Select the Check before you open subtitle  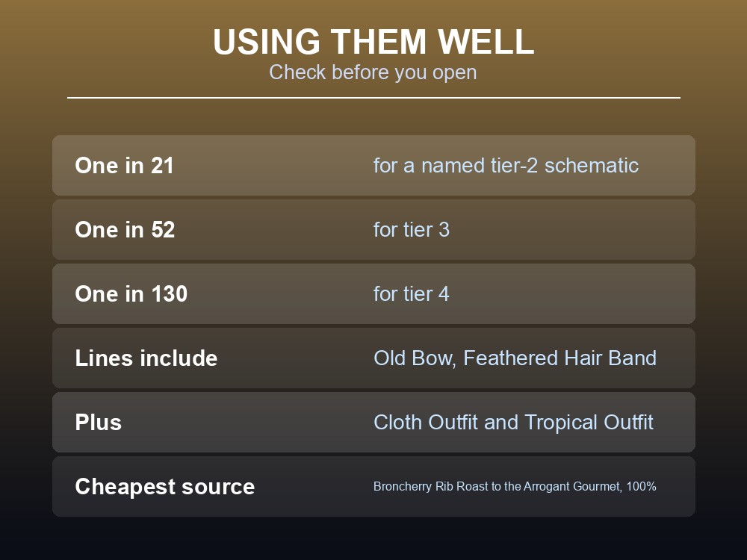[373, 72]
